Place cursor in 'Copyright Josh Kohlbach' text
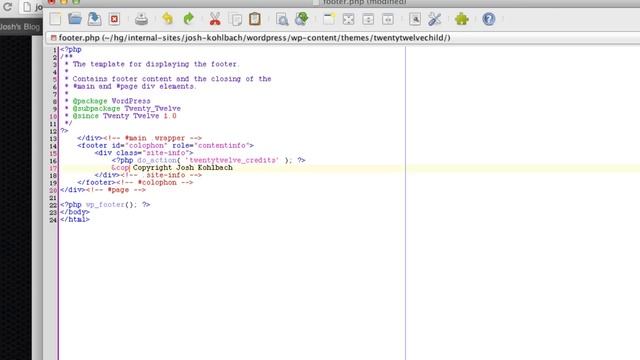640x360 pixels. click(182, 168)
